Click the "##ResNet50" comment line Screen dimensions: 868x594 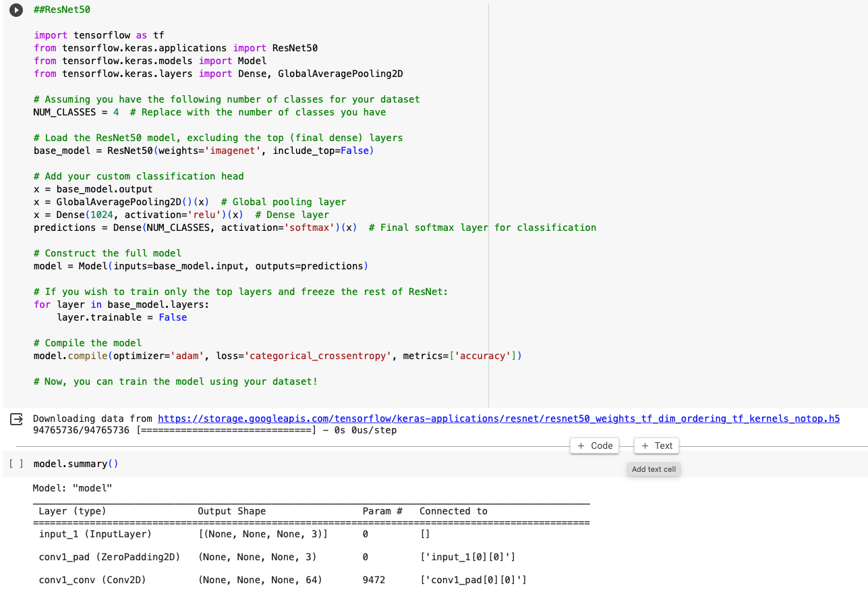62,10
